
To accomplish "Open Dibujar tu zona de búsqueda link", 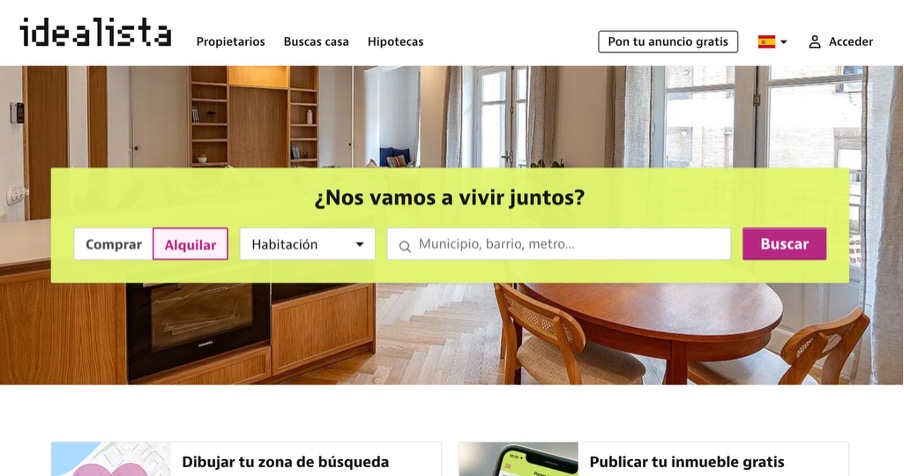I will [285, 462].
